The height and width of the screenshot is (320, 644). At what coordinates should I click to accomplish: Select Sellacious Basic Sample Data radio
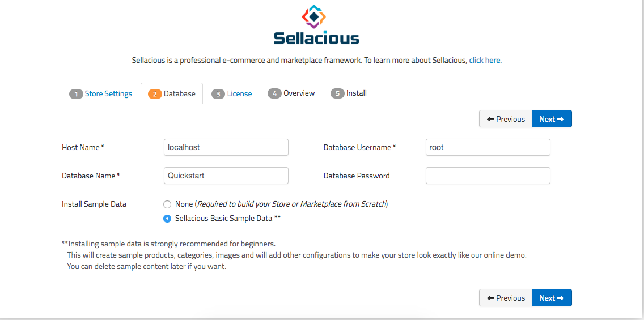coord(167,219)
